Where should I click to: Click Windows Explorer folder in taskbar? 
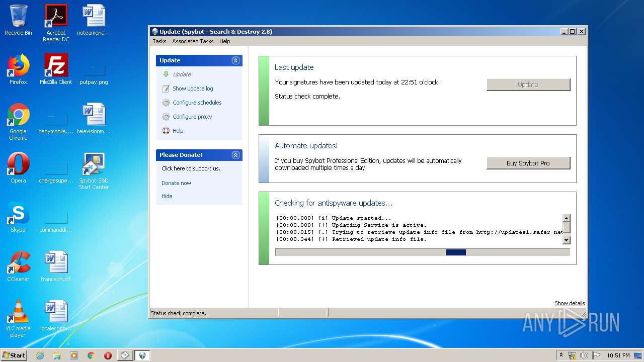[57, 355]
